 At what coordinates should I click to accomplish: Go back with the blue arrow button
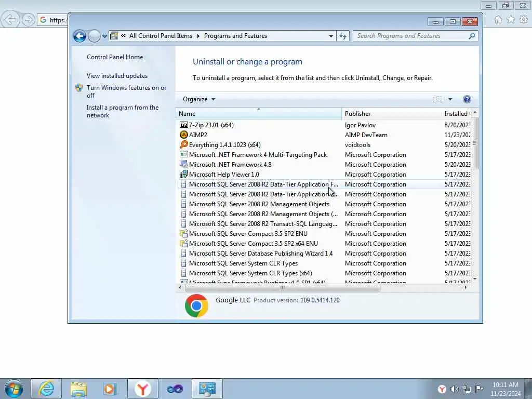79,36
